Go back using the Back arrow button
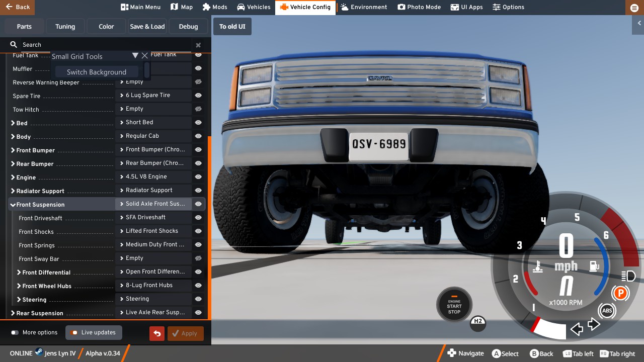The height and width of the screenshot is (362, 644). 19,7
